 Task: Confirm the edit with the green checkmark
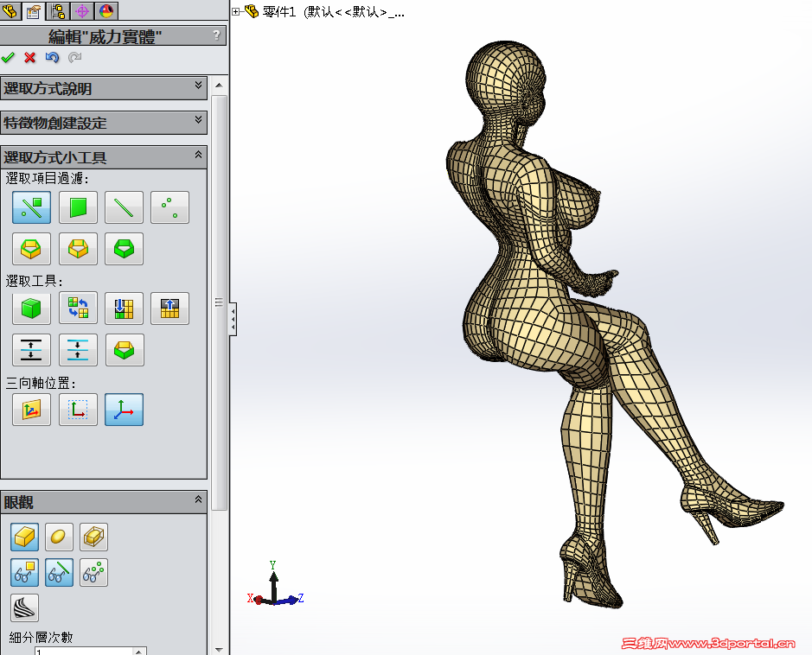8,57
